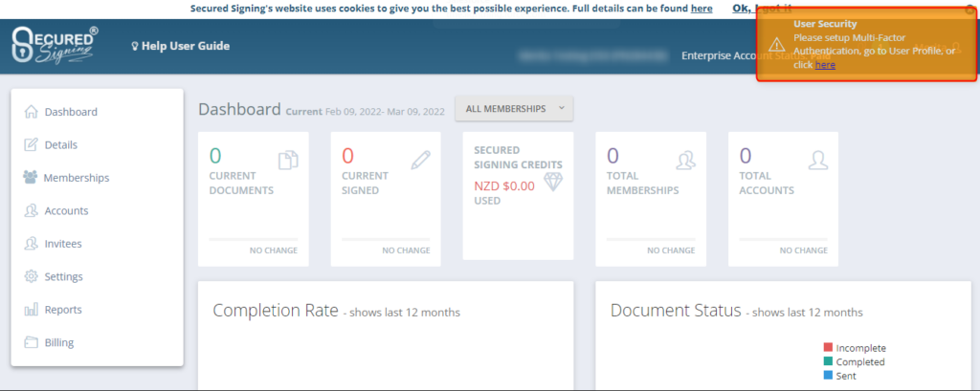Click the people icon in Total Memberships card

point(685,161)
